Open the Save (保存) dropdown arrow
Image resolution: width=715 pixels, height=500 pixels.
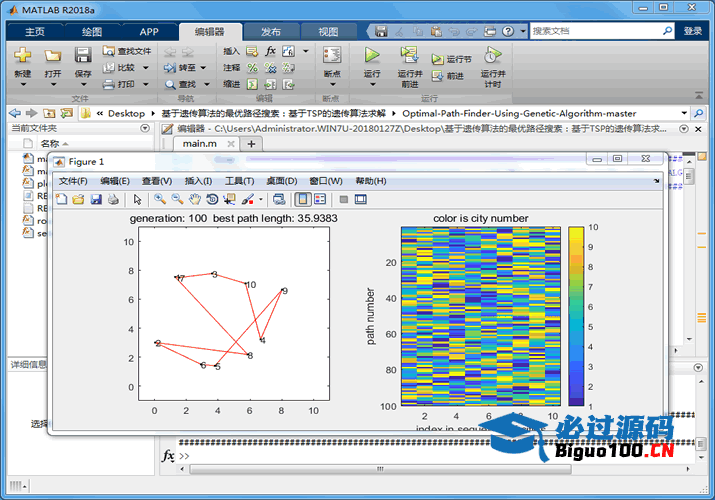(83, 84)
